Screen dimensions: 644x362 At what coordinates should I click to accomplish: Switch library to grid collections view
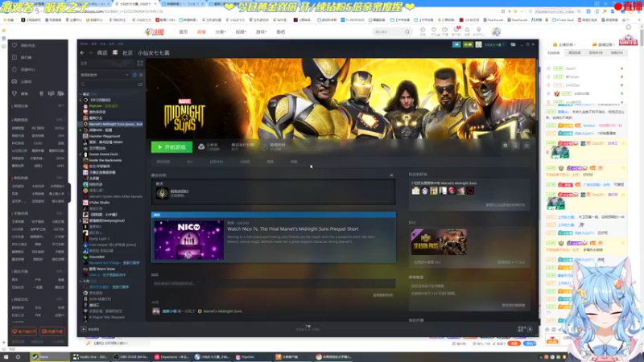[140, 64]
